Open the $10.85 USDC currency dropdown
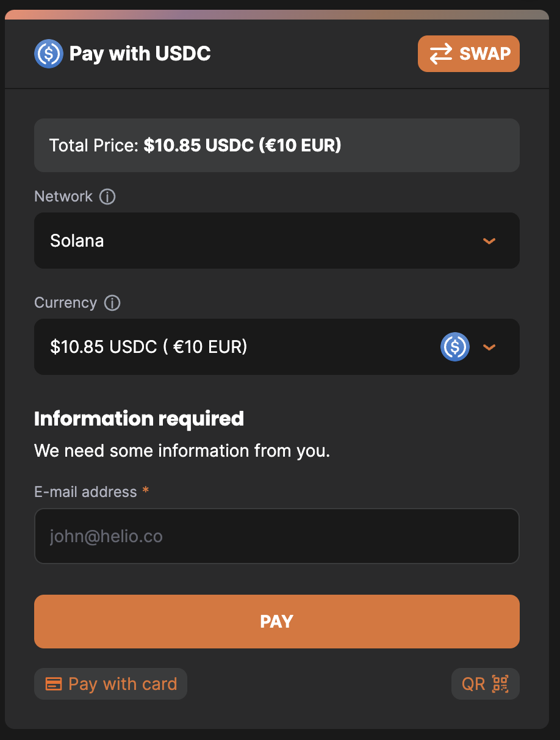This screenshot has height=740, width=560. (244, 347)
